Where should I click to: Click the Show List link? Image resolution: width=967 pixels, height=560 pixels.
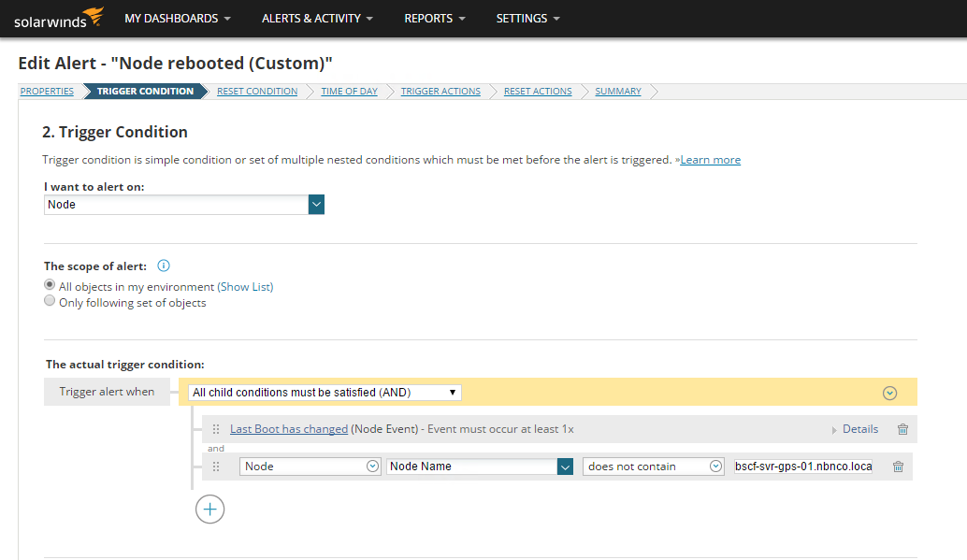pos(245,287)
